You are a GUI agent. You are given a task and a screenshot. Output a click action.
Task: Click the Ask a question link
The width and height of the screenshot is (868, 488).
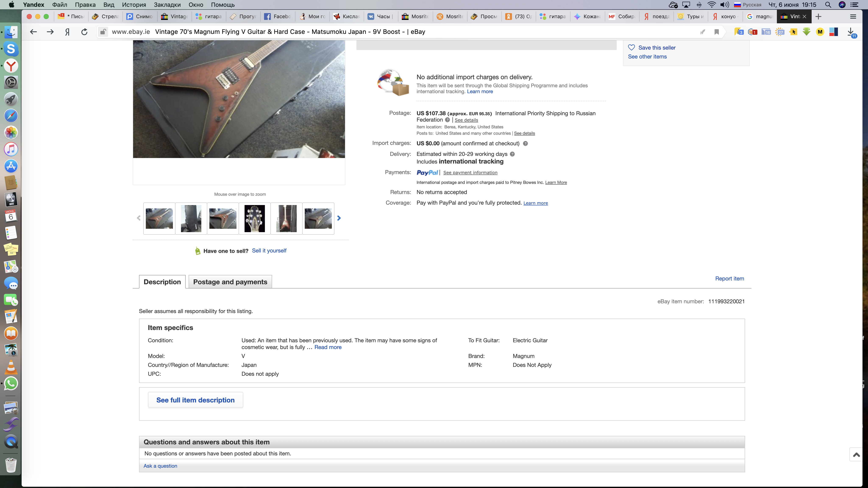point(160,466)
